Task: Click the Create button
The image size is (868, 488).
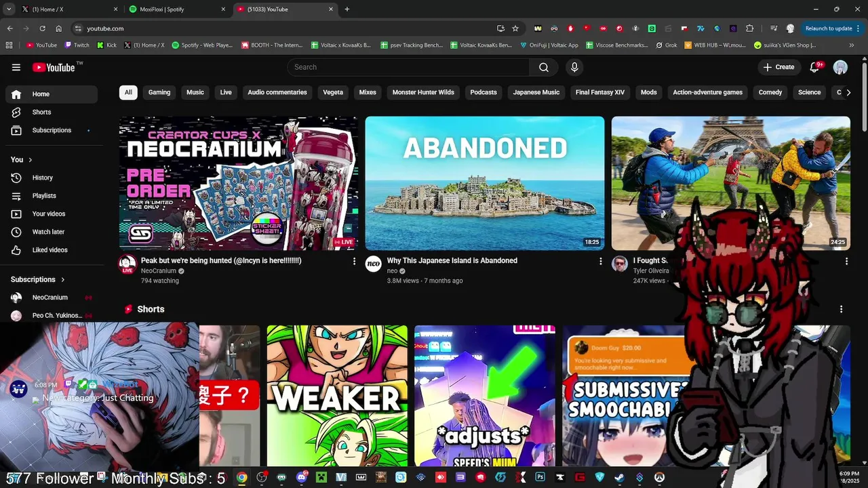Action: [x=778, y=67]
